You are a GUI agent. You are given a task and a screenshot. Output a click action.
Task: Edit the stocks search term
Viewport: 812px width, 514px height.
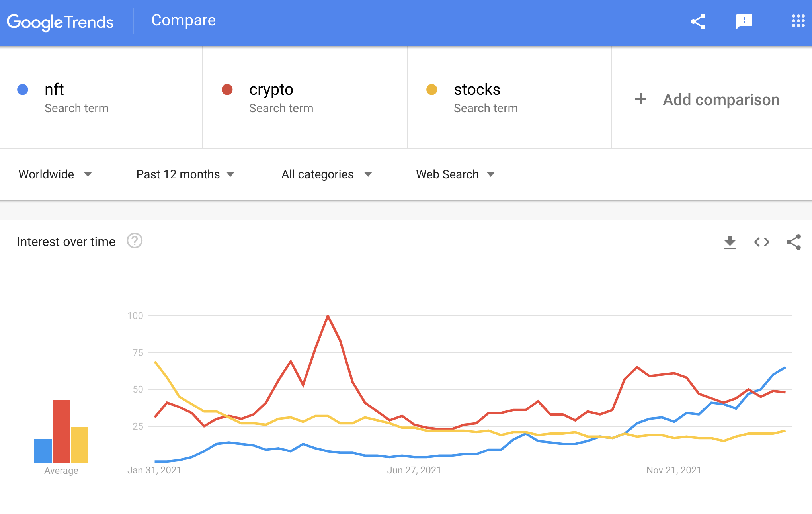(x=477, y=90)
